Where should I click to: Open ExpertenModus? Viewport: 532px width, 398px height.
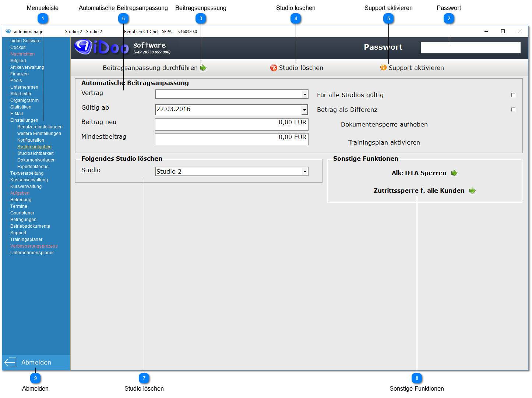tap(33, 167)
